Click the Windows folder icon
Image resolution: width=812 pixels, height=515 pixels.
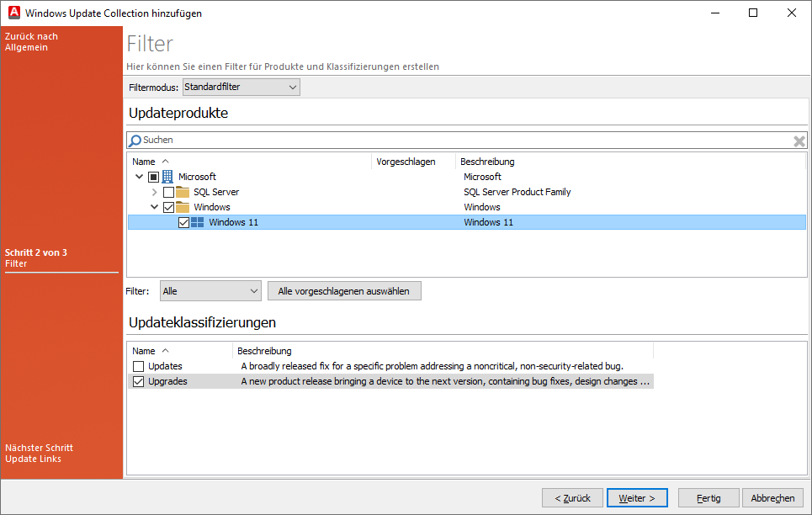pos(183,207)
